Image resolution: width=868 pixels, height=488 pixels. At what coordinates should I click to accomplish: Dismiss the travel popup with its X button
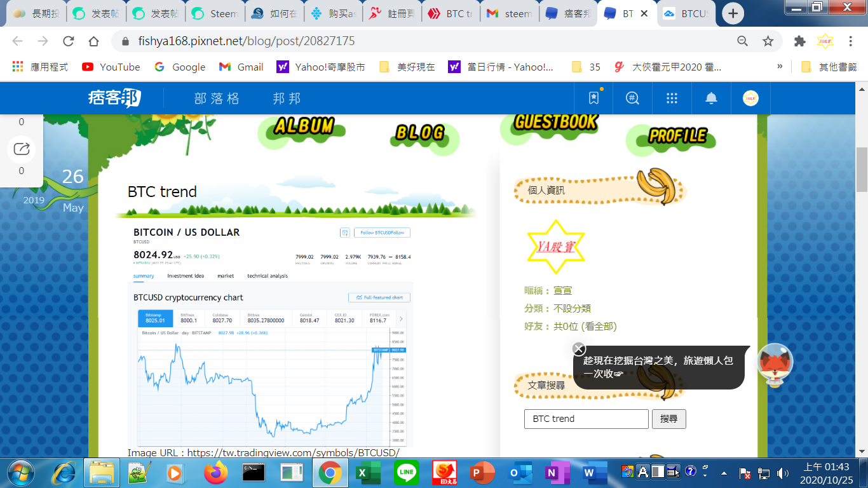tap(578, 349)
